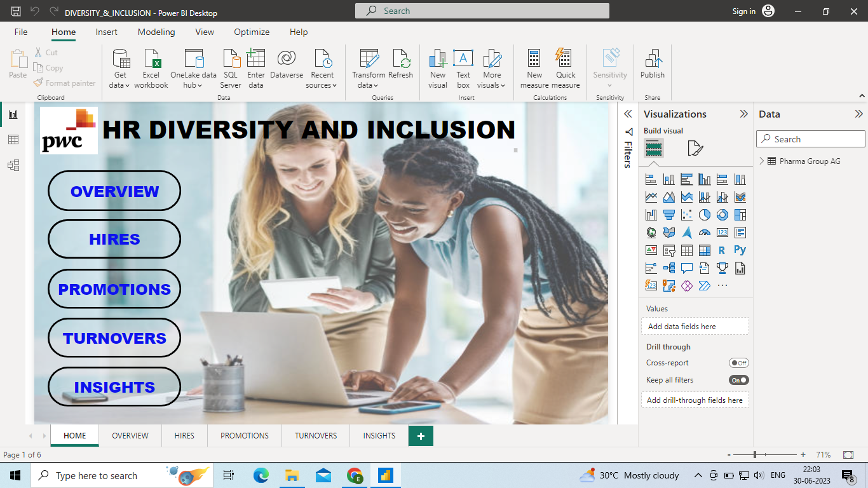Insert a Python visual
Image resolution: width=868 pixels, height=488 pixels.
(x=740, y=250)
